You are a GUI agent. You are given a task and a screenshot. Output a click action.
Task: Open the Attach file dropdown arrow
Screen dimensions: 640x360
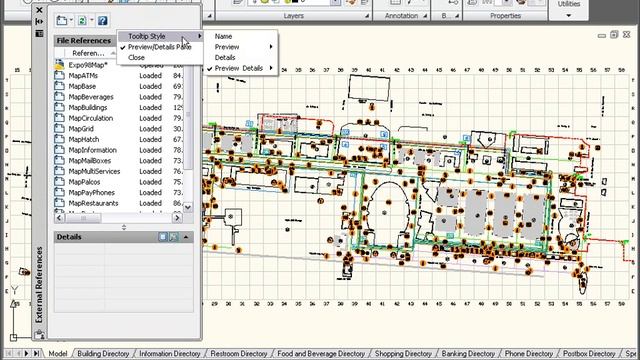(x=71, y=20)
